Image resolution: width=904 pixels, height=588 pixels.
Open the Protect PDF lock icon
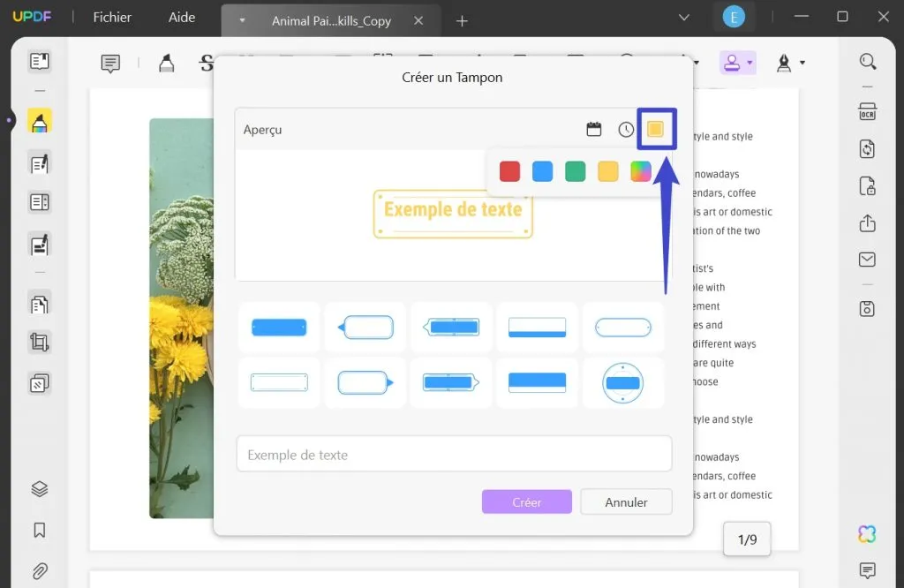[x=868, y=186]
